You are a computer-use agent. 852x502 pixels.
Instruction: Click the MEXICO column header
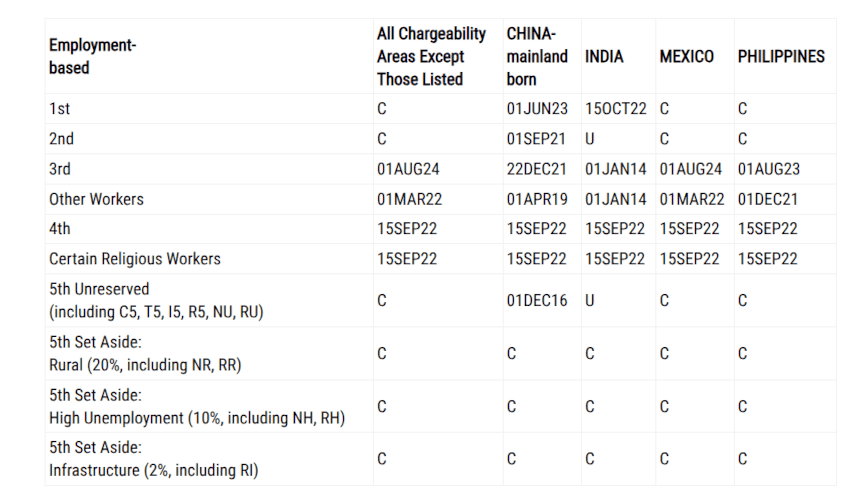(x=686, y=57)
